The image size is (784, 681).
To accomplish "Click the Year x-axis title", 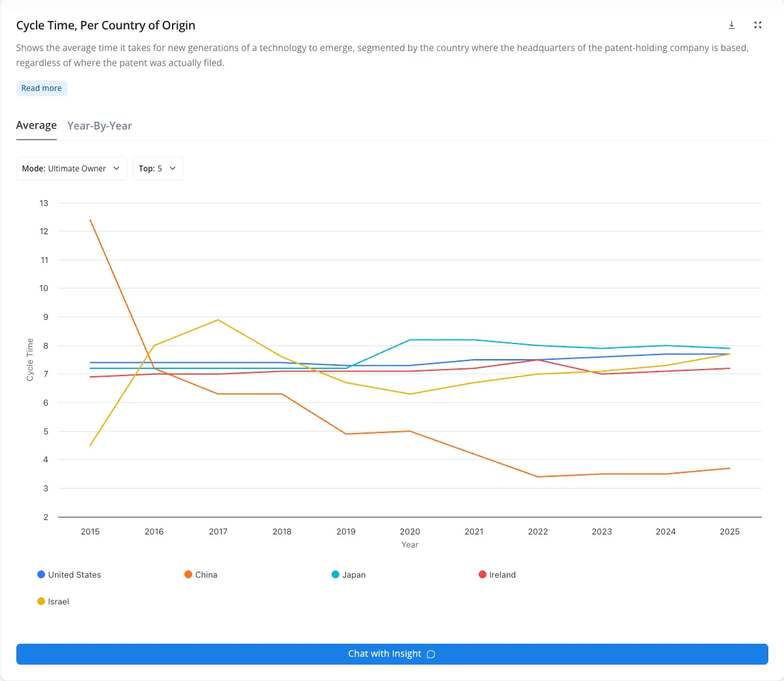I will tap(410, 544).
